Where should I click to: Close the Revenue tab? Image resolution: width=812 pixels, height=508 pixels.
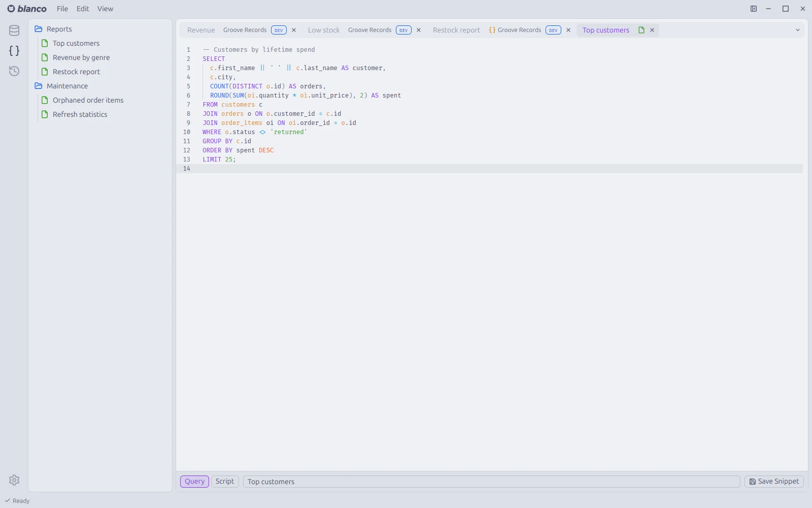[x=294, y=30]
